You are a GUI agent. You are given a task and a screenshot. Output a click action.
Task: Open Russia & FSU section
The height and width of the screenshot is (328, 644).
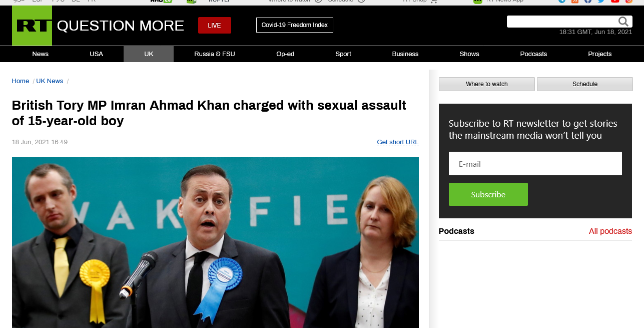[215, 54]
